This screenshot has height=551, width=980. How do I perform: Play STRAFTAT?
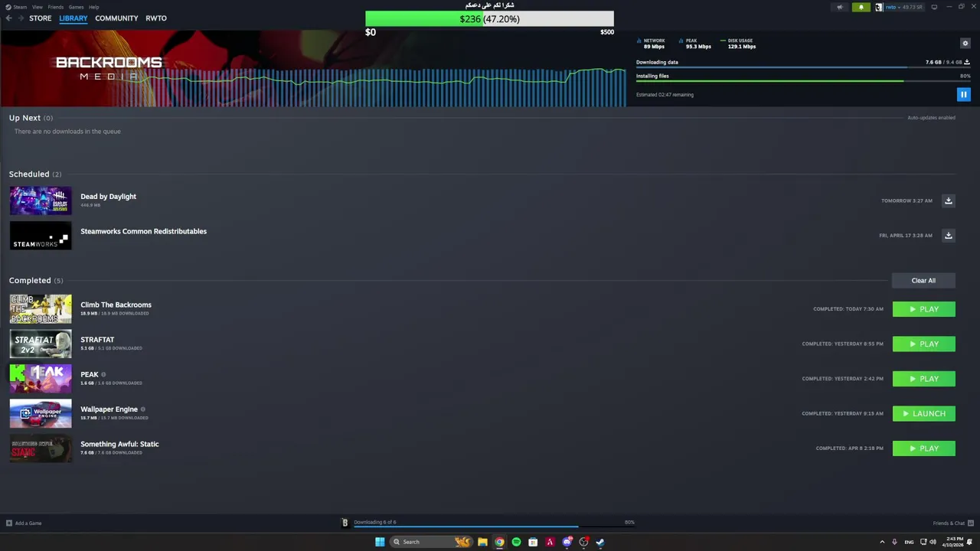[924, 344]
